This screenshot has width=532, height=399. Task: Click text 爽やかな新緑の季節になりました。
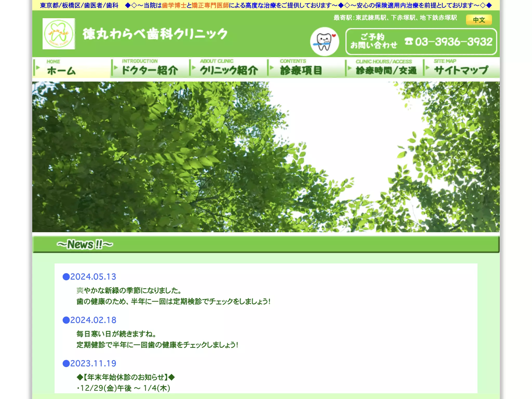coord(129,290)
